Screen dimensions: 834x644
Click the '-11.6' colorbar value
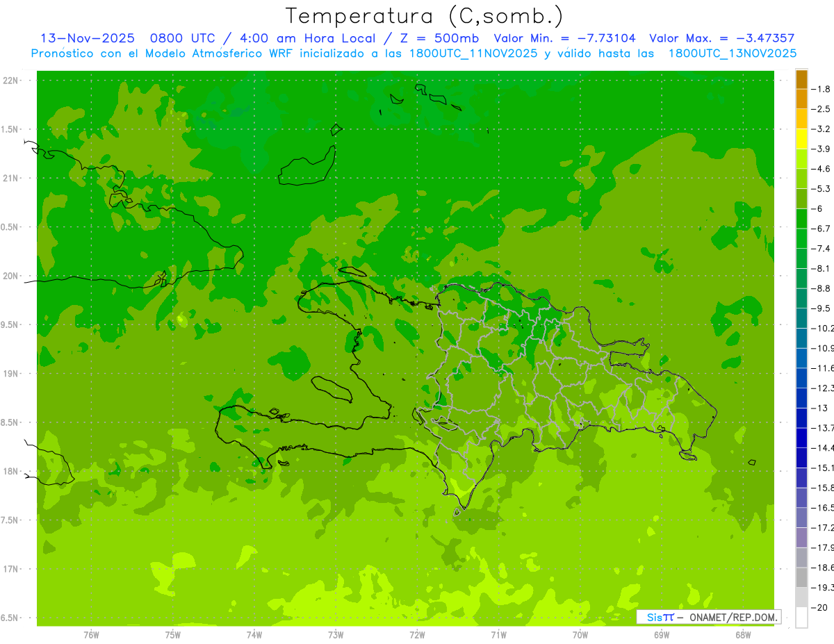point(822,368)
